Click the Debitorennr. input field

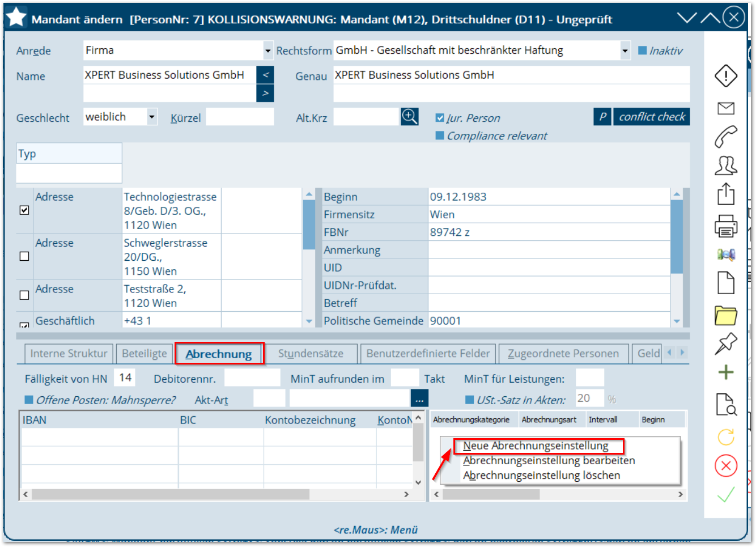tap(252, 378)
